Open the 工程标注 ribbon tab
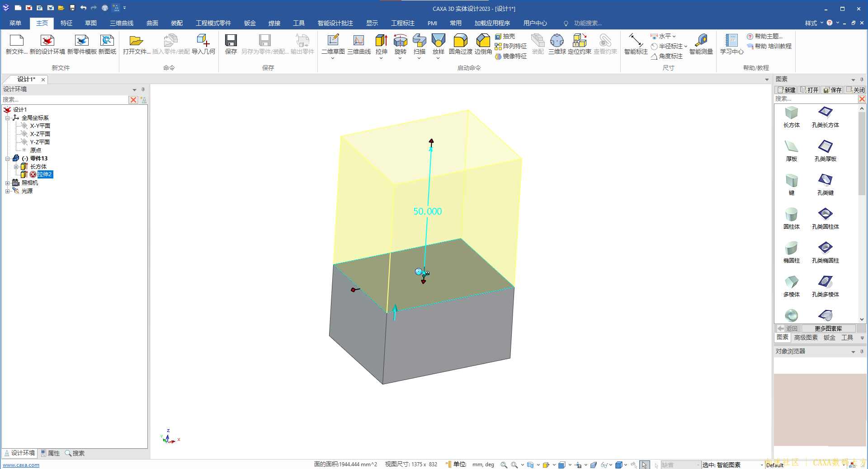 click(403, 23)
